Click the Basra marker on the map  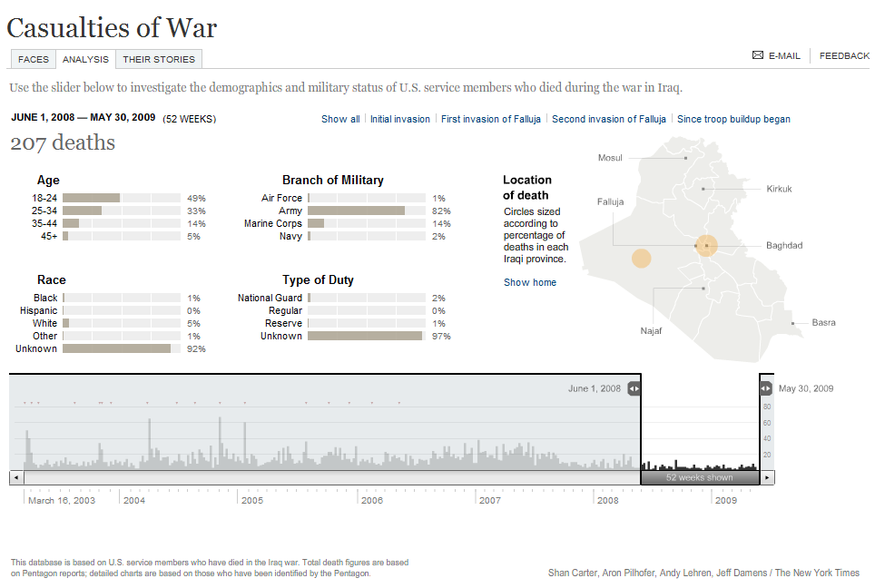[792, 323]
